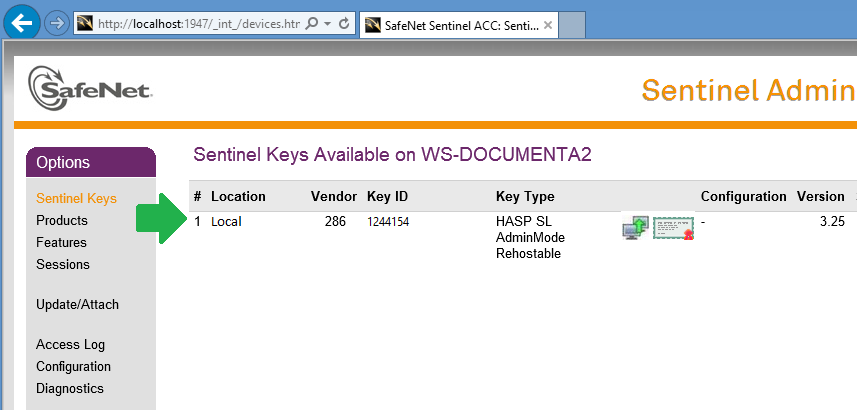Go to the Products page

click(x=62, y=220)
